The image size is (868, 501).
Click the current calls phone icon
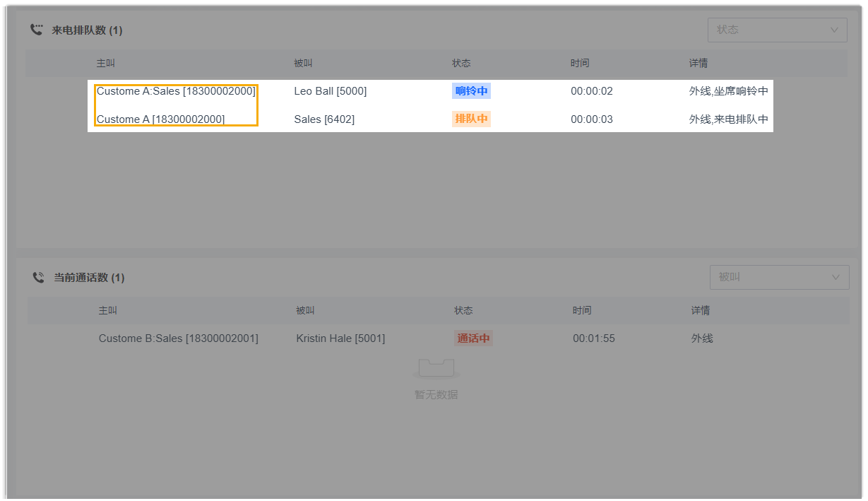tap(38, 277)
